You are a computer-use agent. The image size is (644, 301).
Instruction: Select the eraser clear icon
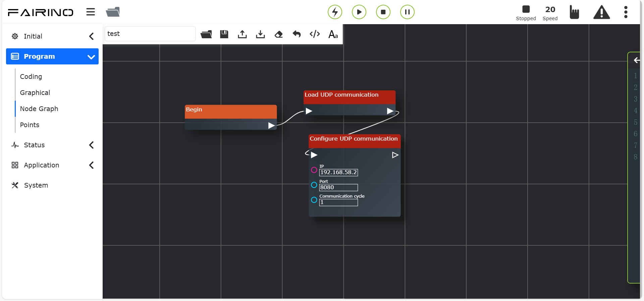(x=278, y=34)
